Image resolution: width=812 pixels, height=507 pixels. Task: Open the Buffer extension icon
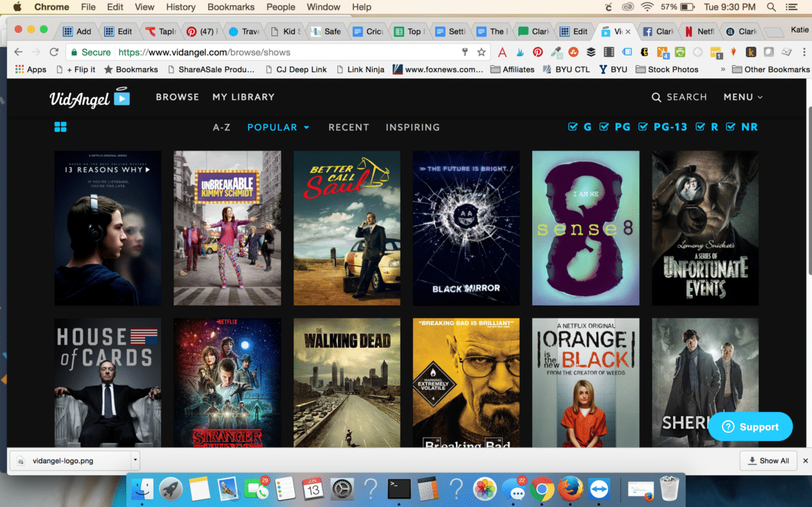coord(591,52)
